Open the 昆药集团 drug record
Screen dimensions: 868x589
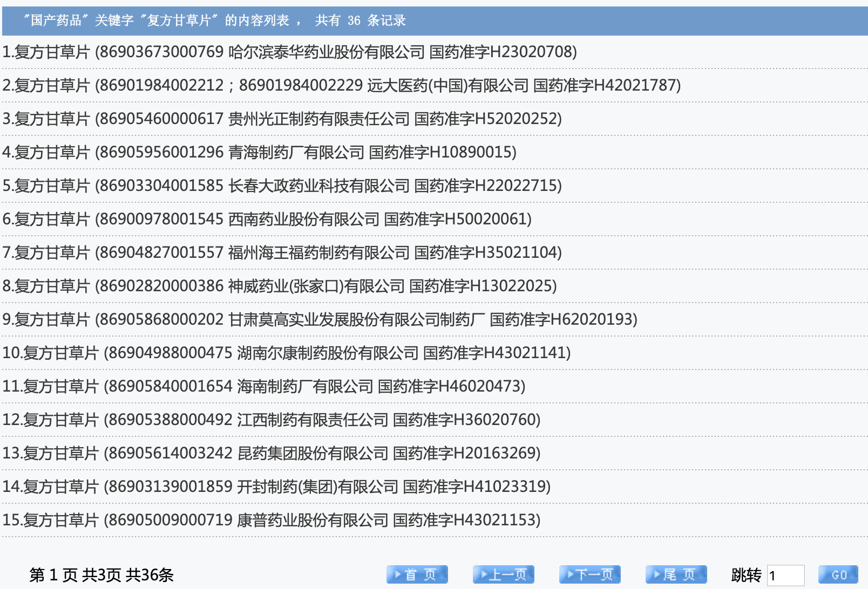[271, 453]
